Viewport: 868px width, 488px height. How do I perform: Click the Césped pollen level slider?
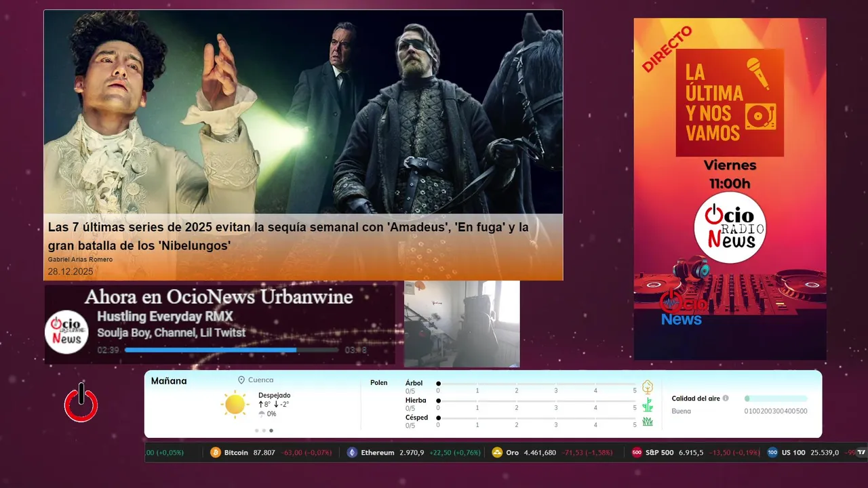[x=536, y=418]
